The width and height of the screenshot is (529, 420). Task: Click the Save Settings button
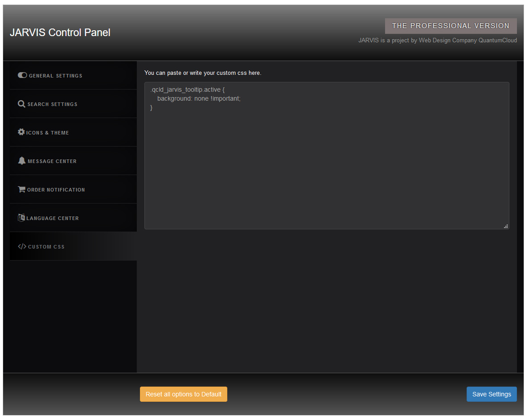(492, 394)
